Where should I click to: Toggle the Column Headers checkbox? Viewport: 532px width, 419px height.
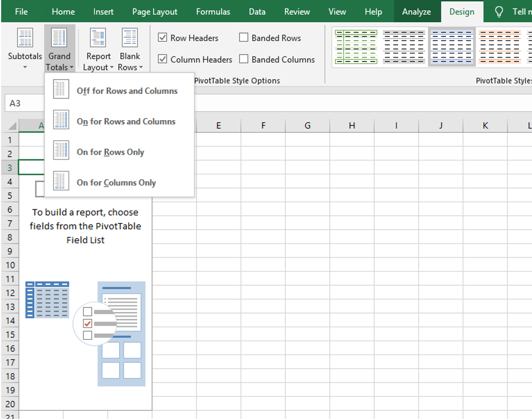[162, 59]
